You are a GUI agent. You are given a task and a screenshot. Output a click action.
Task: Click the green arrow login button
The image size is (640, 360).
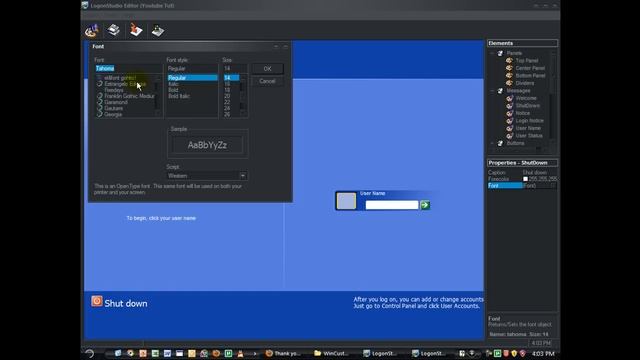(x=425, y=205)
